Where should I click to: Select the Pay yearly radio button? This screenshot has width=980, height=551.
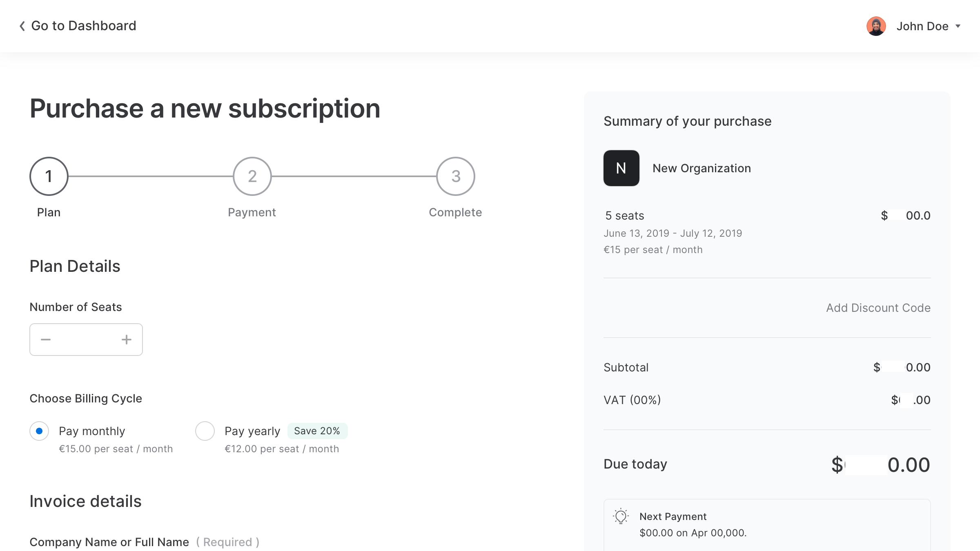pyautogui.click(x=205, y=431)
